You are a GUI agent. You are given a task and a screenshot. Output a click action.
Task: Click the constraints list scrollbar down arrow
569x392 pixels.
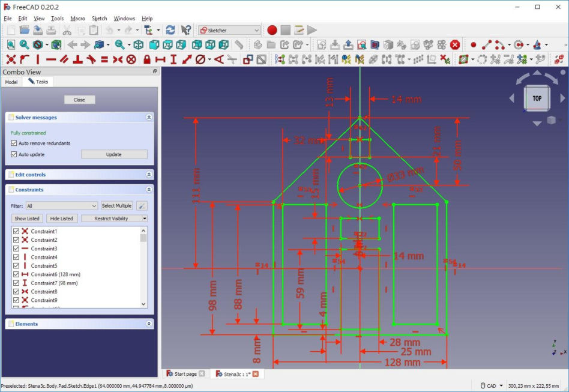click(x=143, y=304)
